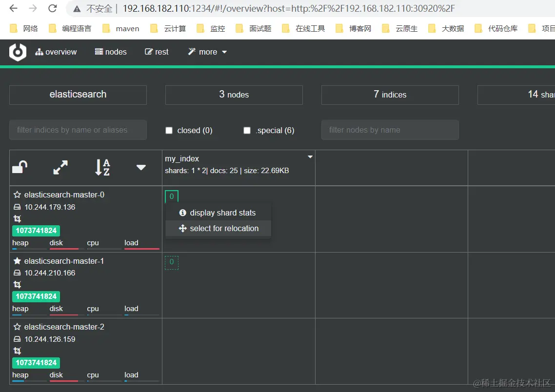Open the caret dropdown in the table header

pyautogui.click(x=141, y=167)
